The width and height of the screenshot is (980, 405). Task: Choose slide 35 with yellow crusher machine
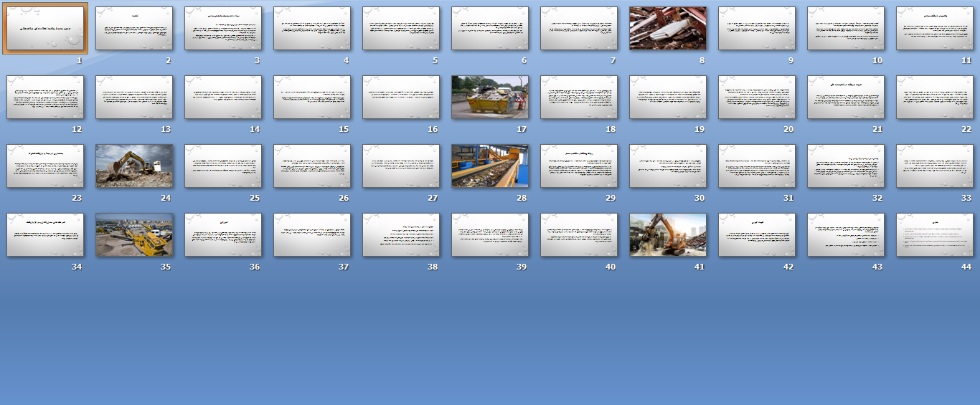coord(134,235)
